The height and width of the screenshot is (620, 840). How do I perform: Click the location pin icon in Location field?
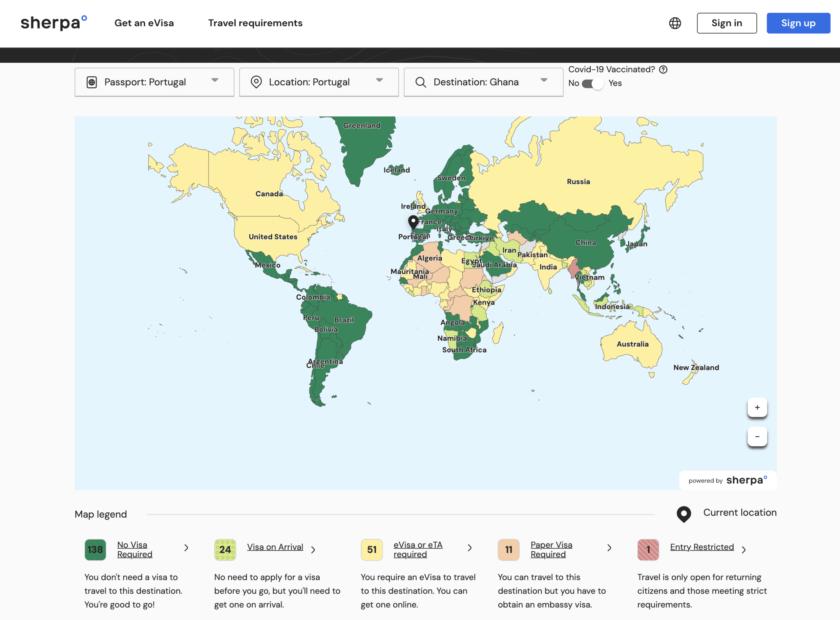click(256, 82)
